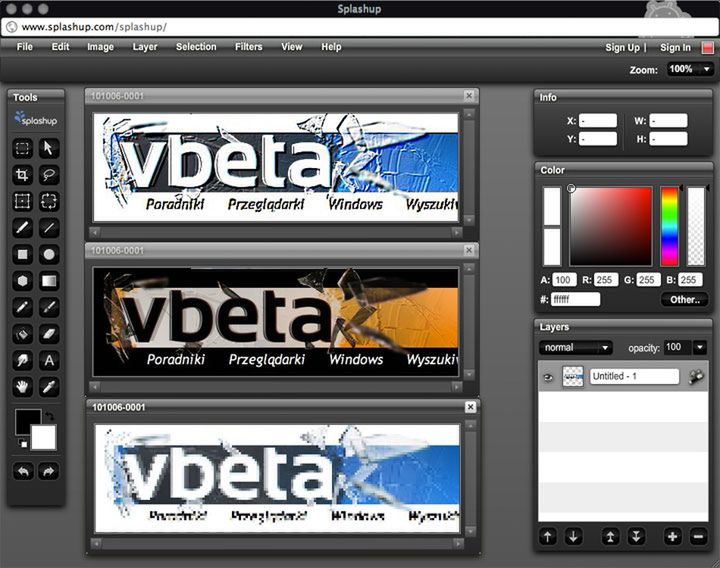Image resolution: width=720 pixels, height=568 pixels.
Task: Open the Edit menu
Action: click(x=60, y=47)
